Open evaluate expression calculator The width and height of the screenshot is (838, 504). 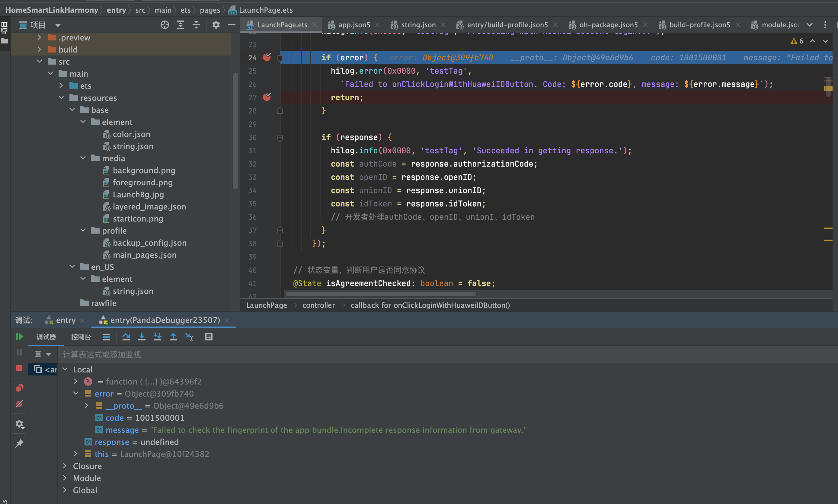click(209, 337)
